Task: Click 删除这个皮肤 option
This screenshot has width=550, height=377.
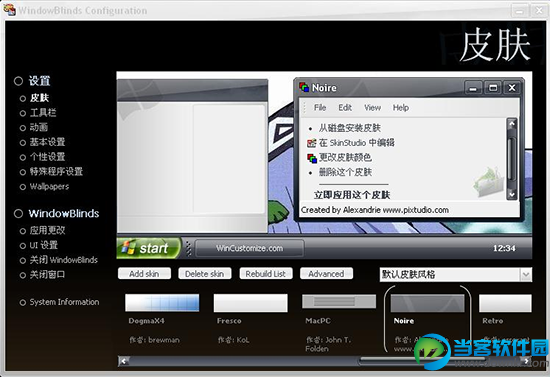Action: point(345,172)
